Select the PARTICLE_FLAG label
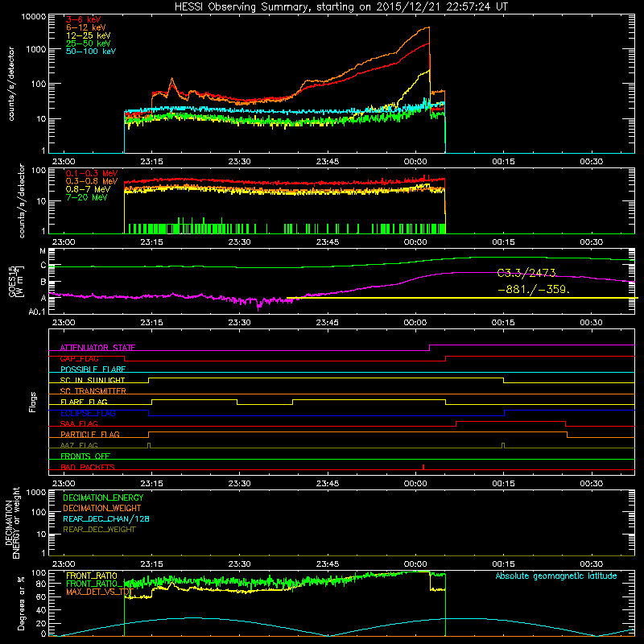644x644 pixels. (90, 434)
